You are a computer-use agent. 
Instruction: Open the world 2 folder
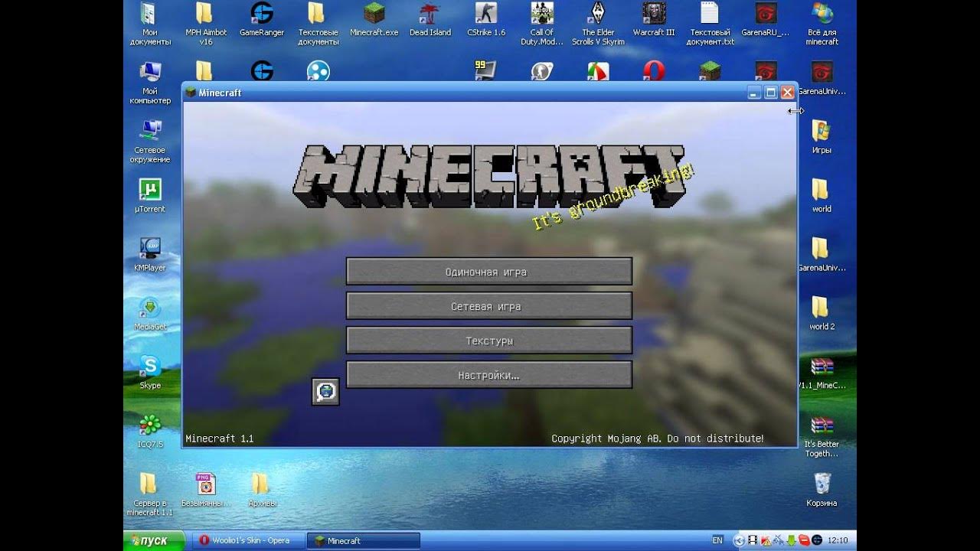[822, 315]
